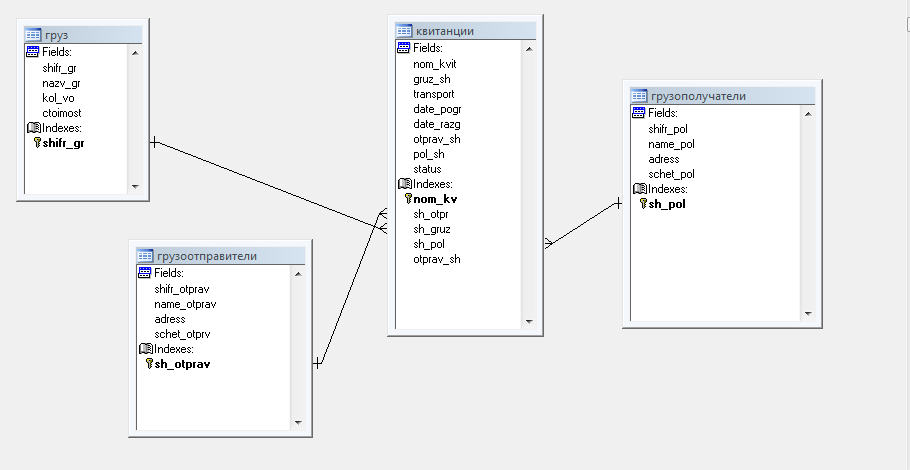Screen dimensions: 910x470
Task: Select the pol_sh field in квитанции
Action: coord(429,154)
